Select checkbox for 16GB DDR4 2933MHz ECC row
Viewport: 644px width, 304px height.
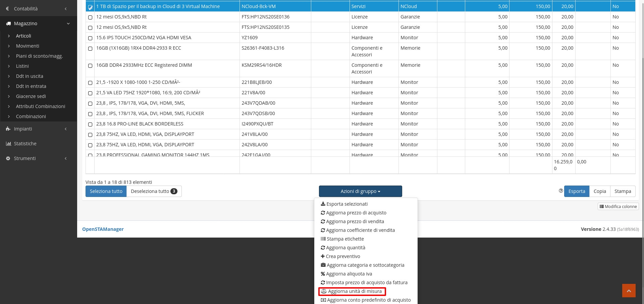click(90, 66)
